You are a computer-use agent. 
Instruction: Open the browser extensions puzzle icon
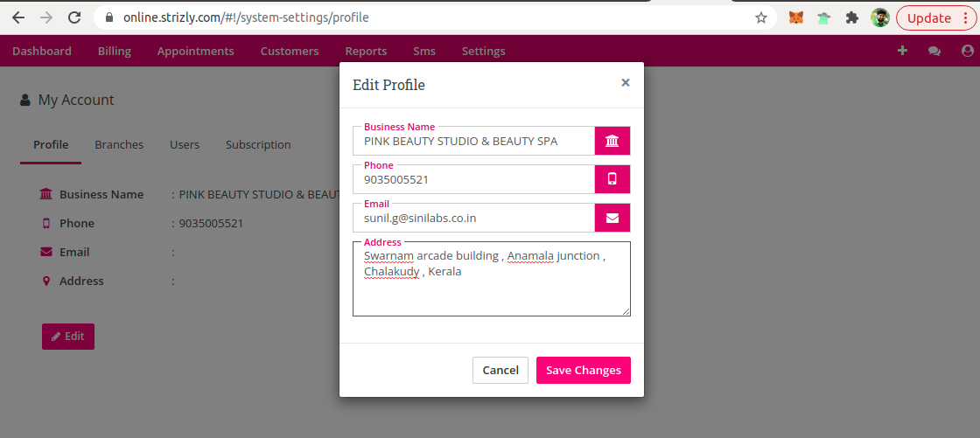pos(852,17)
